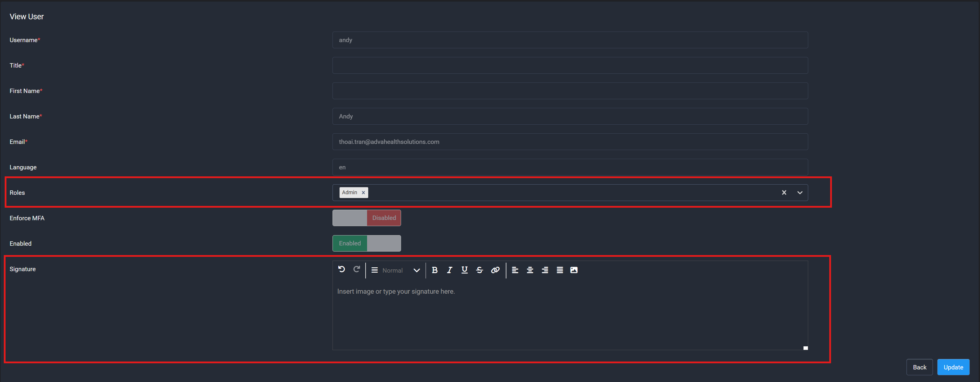Viewport: 980px width, 382px height.
Task: Click the signature editor resize handle
Action: [805, 348]
